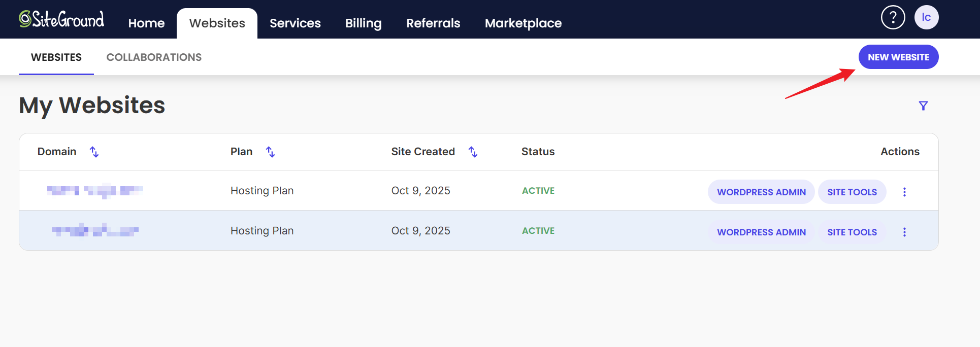
Task: Switch to the Collaborations tab
Action: click(154, 57)
